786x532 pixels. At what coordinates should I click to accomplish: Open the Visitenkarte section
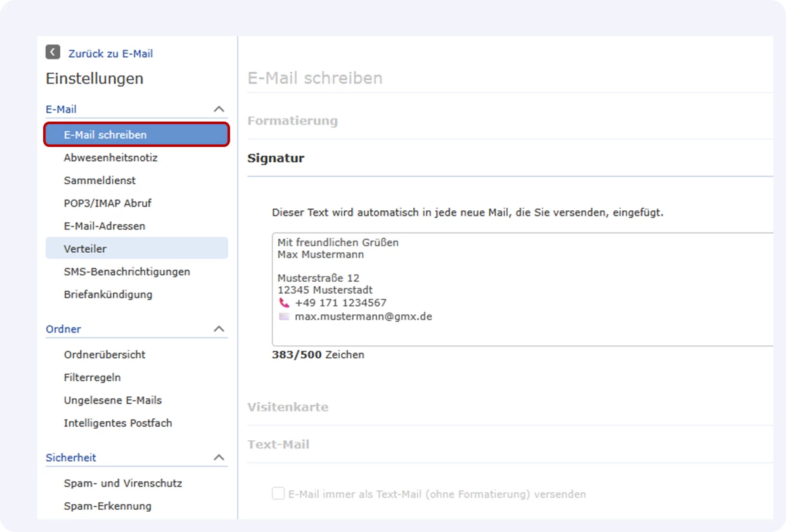click(x=288, y=407)
